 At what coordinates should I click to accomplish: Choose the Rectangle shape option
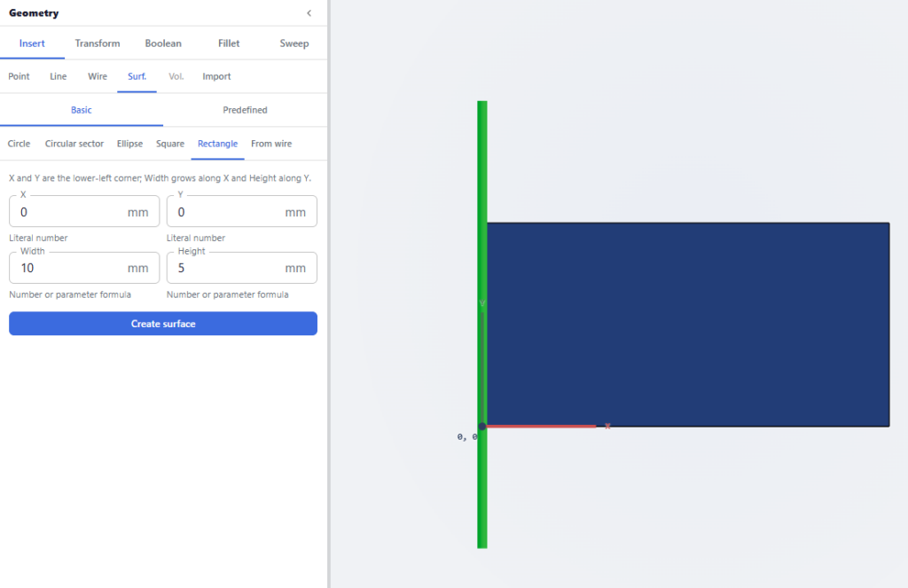coord(218,144)
